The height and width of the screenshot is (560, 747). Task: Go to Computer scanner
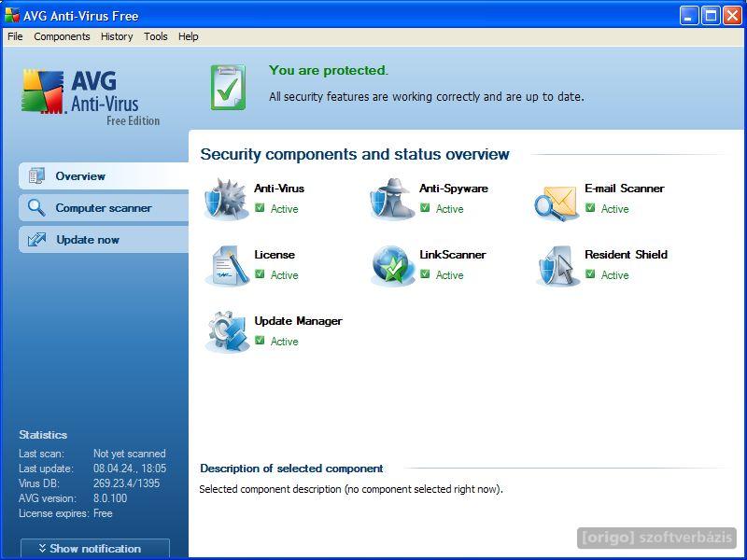tap(104, 208)
